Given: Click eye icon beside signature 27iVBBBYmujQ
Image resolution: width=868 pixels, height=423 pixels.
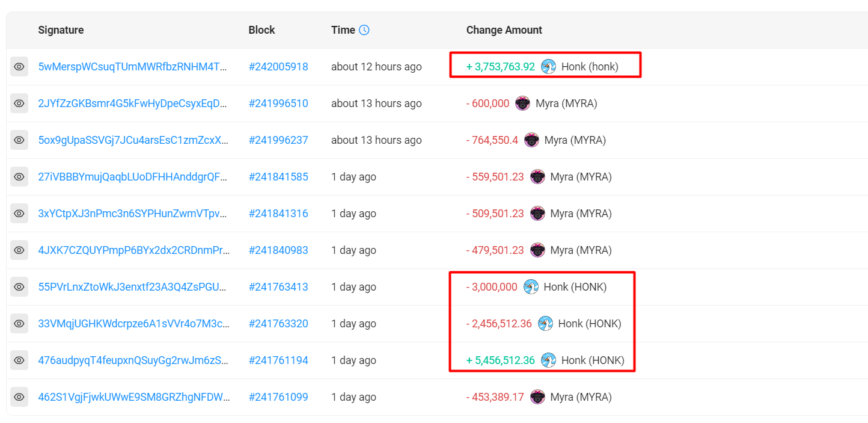Looking at the screenshot, I should (x=19, y=177).
